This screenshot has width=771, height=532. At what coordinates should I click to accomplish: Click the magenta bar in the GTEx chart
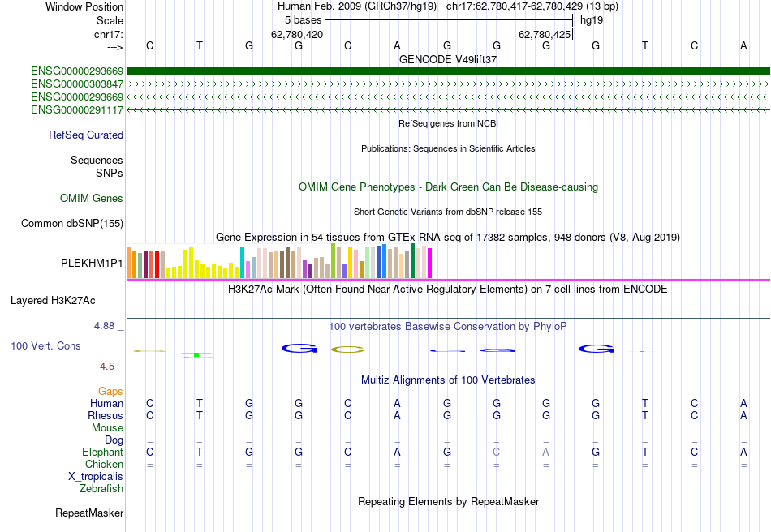[x=430, y=264]
